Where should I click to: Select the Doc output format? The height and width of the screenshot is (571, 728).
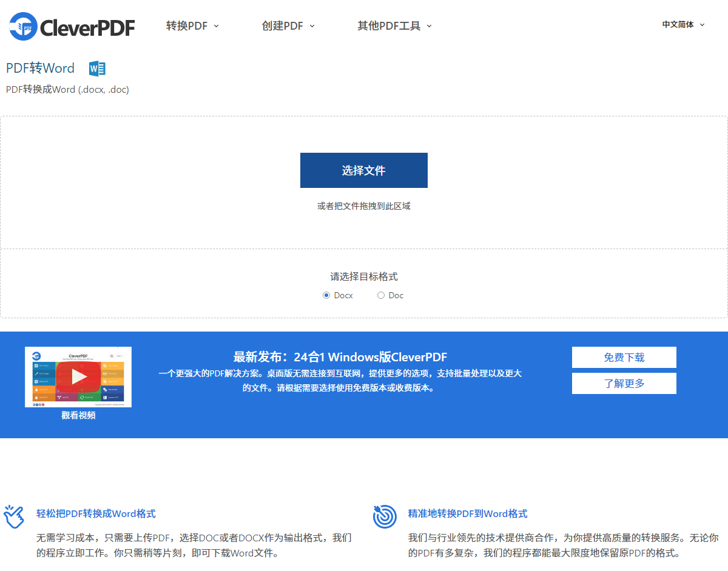point(381,295)
